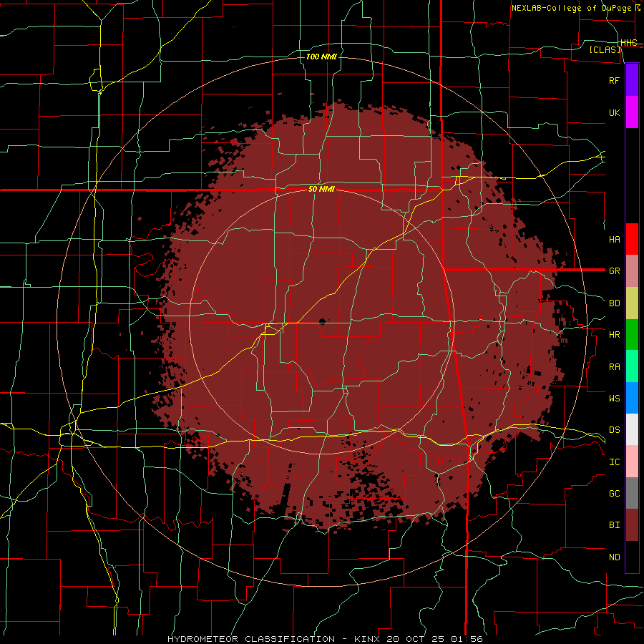Pick the RA light green swatch
644x644 pixels.
632,366
